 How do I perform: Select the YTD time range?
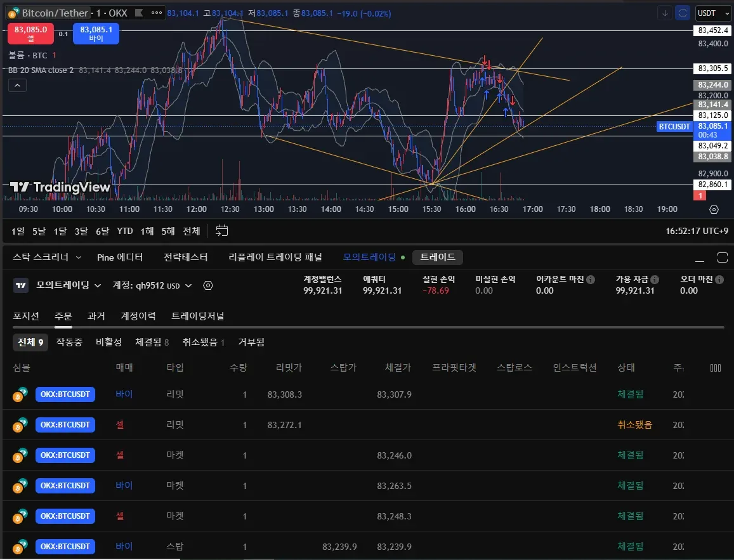point(125,231)
